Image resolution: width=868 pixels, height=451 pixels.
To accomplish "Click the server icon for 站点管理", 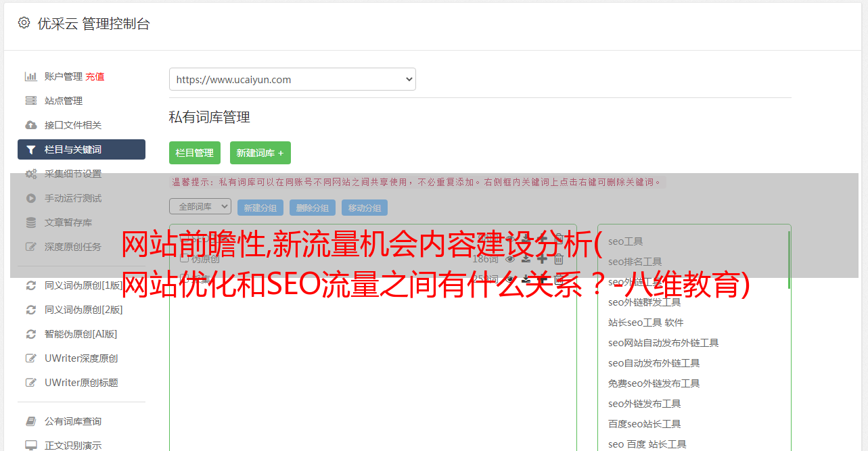I will (x=31, y=101).
